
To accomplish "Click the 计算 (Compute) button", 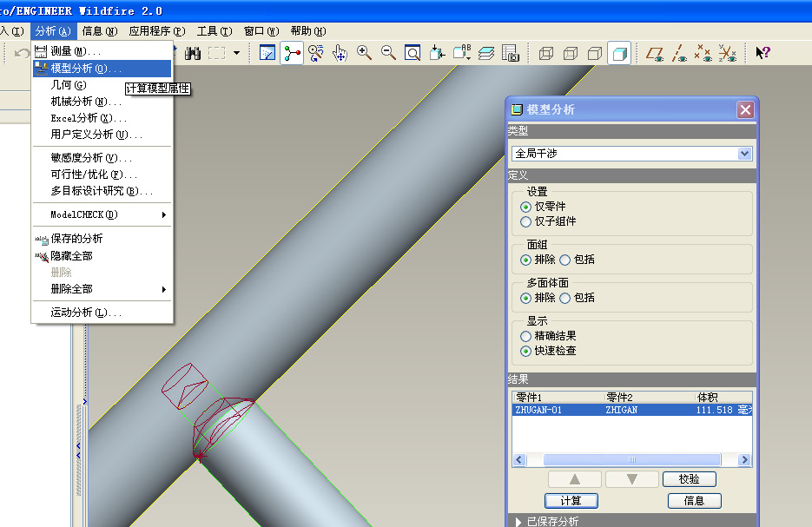I will (571, 501).
